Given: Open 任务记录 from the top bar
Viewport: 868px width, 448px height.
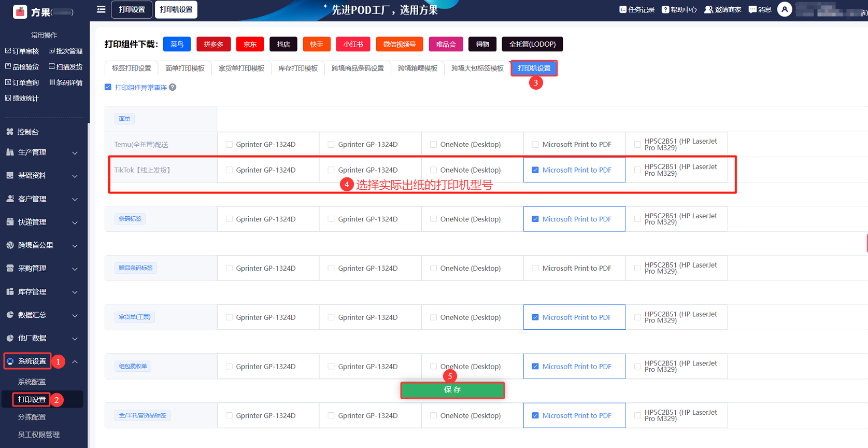Looking at the screenshot, I should 637,9.
